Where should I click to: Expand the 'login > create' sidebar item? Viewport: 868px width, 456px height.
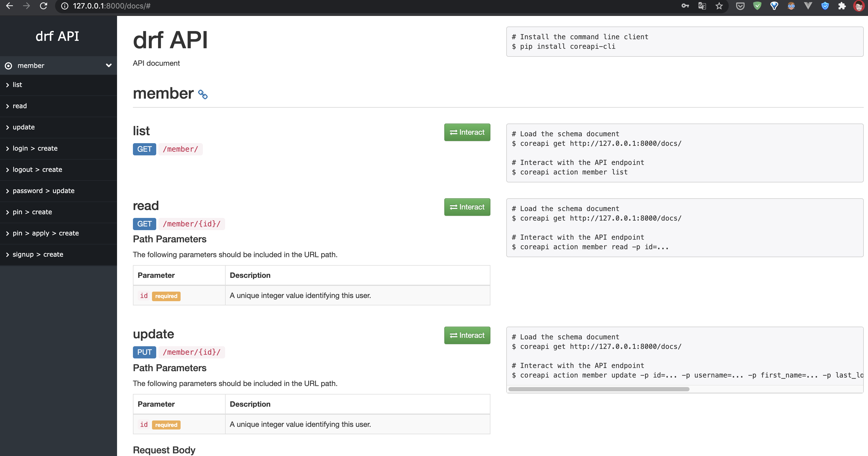pos(35,148)
